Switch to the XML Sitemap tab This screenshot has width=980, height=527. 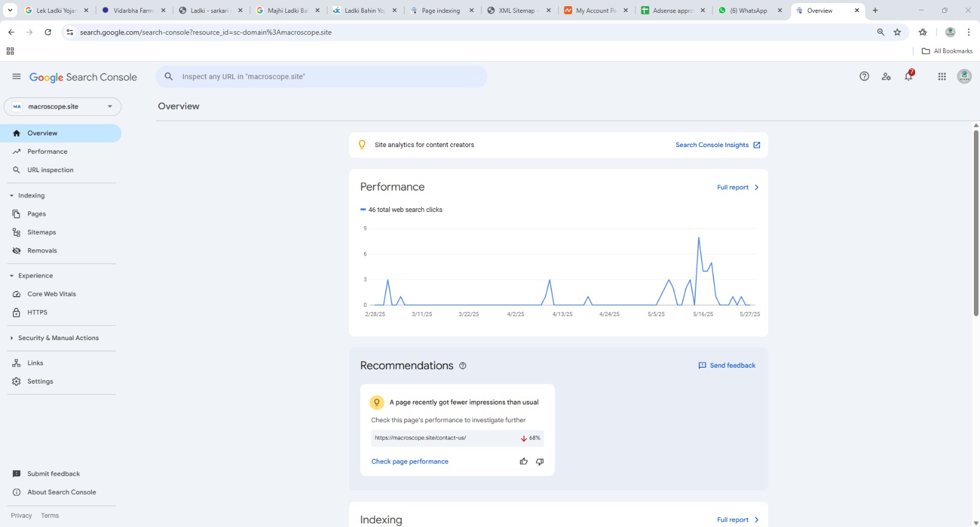coord(519,10)
